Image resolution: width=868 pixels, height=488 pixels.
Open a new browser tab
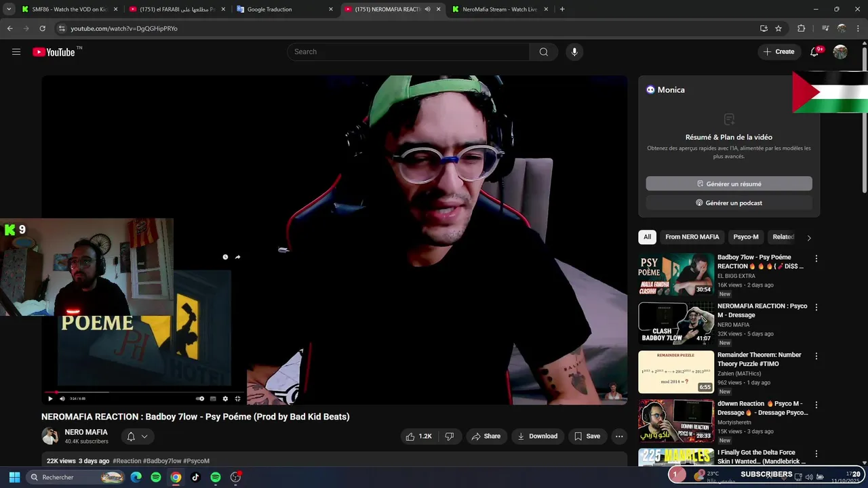coord(562,9)
